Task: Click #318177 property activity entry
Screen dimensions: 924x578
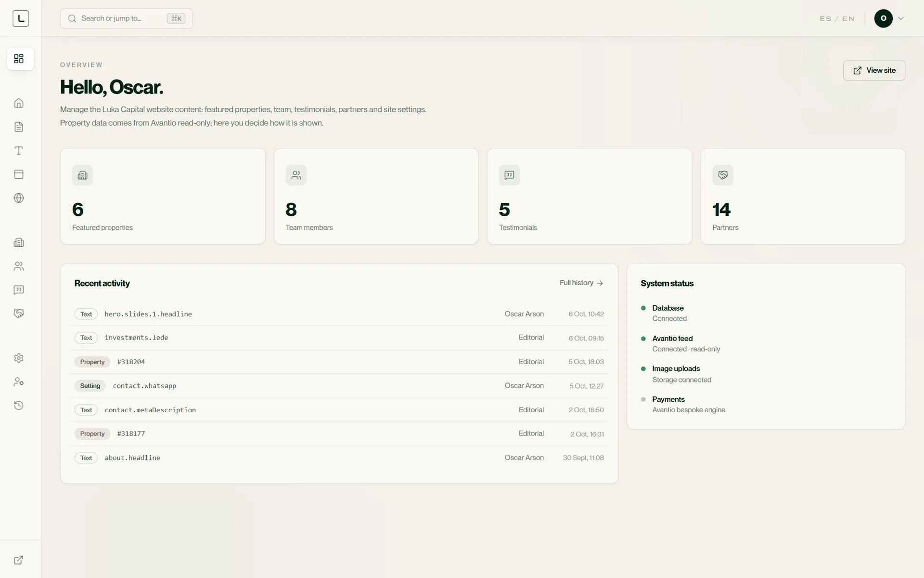Action: [x=339, y=433]
